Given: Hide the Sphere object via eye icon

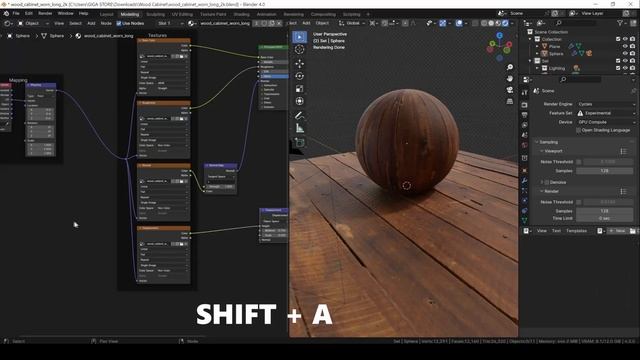Looking at the screenshot, I should click(x=625, y=53).
